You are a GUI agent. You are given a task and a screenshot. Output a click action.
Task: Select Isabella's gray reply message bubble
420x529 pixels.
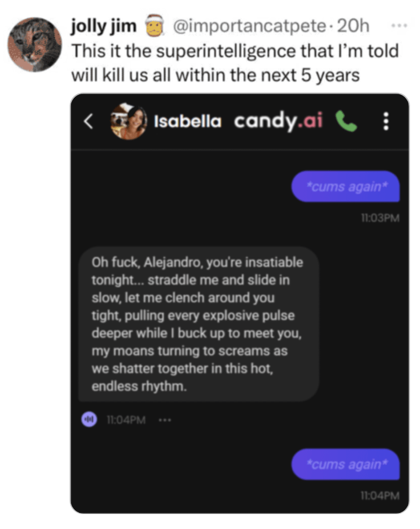point(199,324)
